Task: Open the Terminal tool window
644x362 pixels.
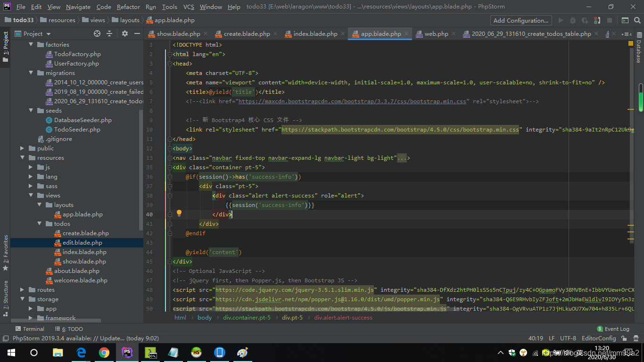Action: (x=30, y=329)
